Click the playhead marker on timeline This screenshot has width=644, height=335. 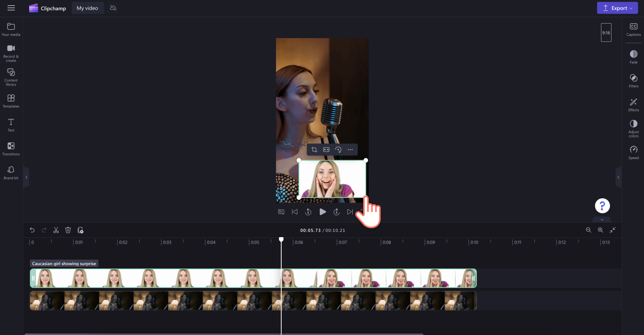point(281,239)
